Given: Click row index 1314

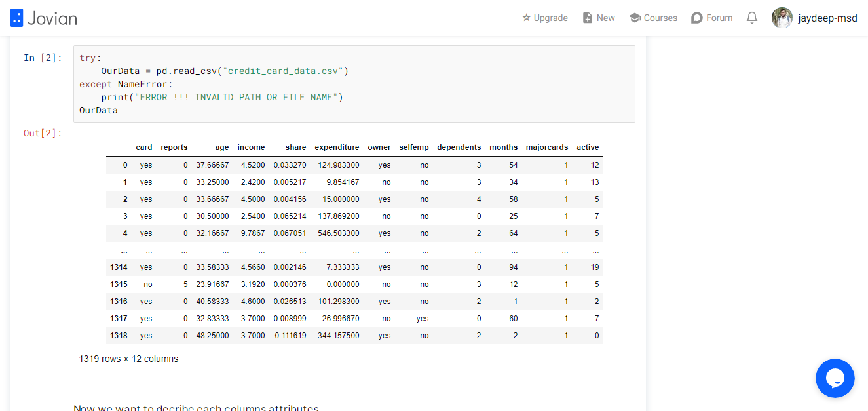Looking at the screenshot, I should [x=119, y=267].
